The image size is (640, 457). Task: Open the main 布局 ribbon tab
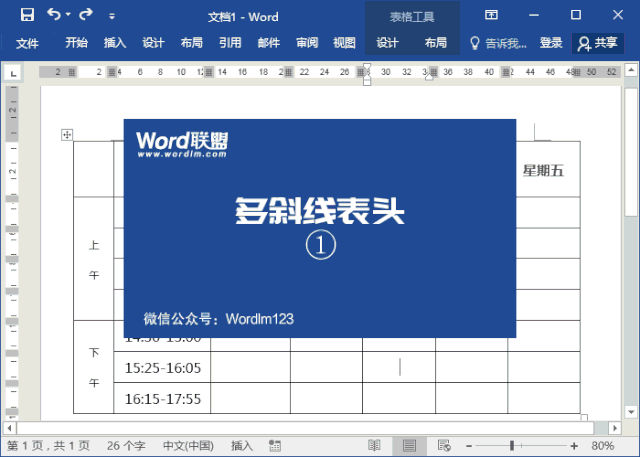(191, 43)
